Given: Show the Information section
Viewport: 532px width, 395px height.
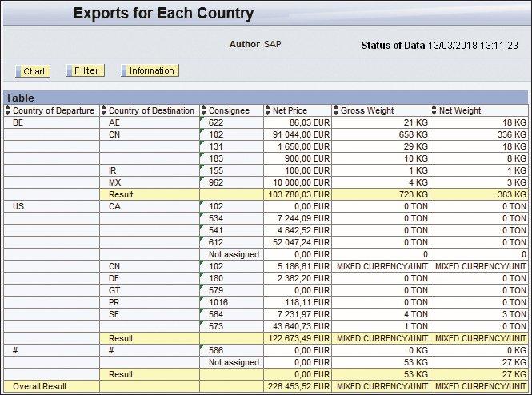Looking at the screenshot, I should pos(150,70).
